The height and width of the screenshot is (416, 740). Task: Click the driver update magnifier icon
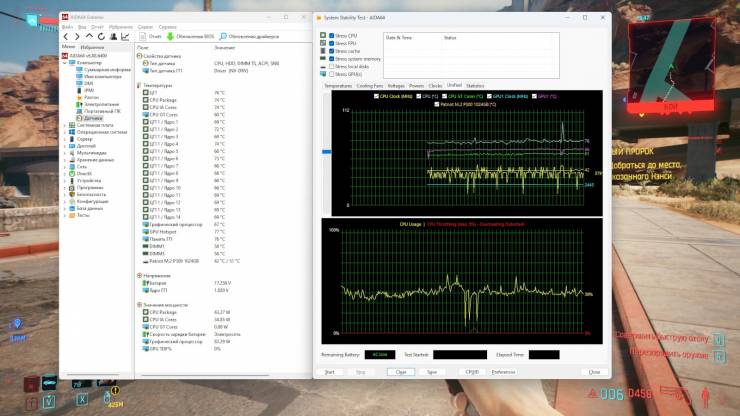pos(223,36)
